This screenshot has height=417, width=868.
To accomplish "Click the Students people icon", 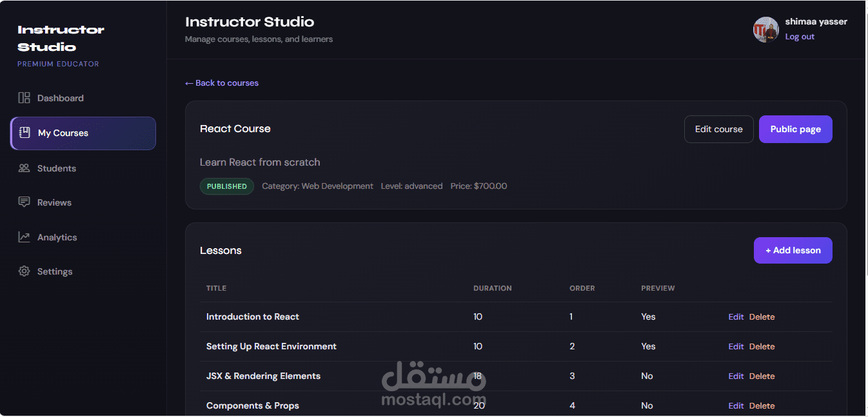I will pos(24,168).
